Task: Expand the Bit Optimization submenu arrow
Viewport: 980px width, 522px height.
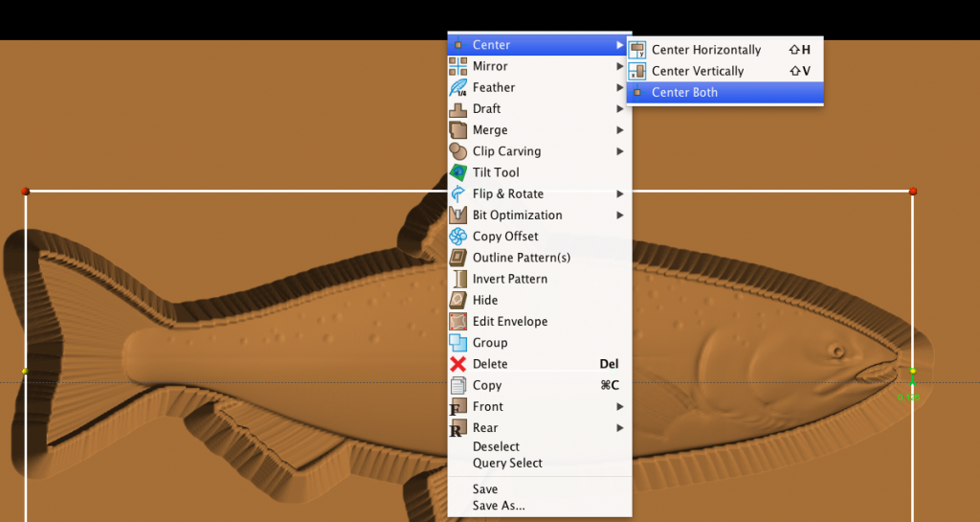Action: (x=619, y=216)
